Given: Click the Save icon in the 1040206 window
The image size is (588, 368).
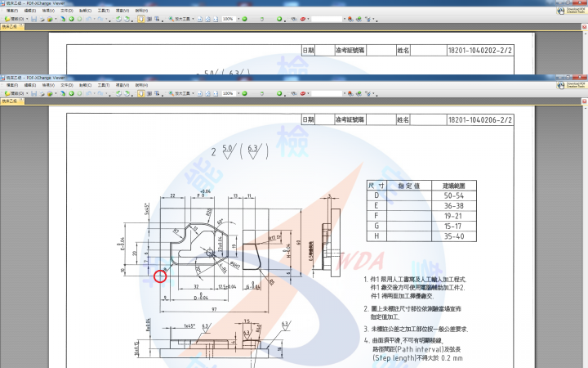Looking at the screenshot, I should pyautogui.click(x=33, y=93).
